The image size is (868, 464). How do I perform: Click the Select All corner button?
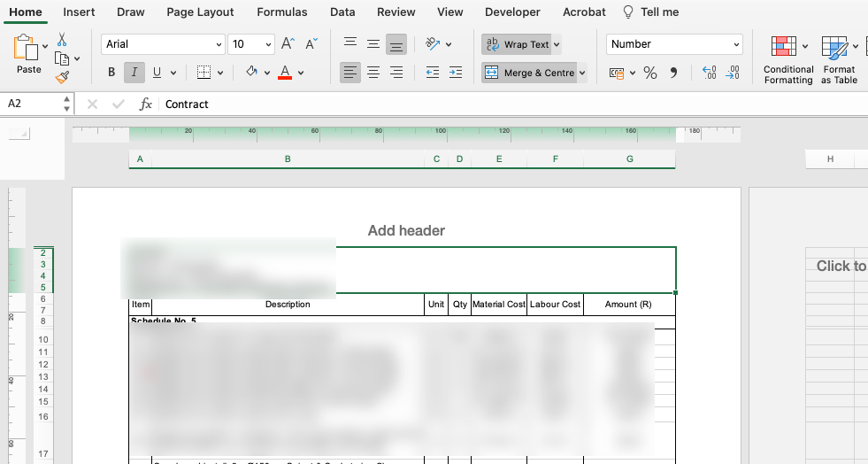coord(19,134)
